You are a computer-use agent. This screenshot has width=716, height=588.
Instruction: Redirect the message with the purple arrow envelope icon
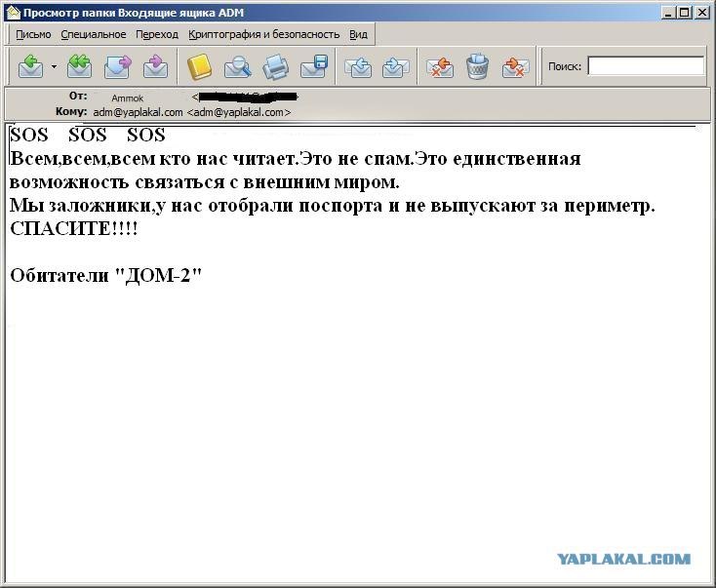pos(155,66)
